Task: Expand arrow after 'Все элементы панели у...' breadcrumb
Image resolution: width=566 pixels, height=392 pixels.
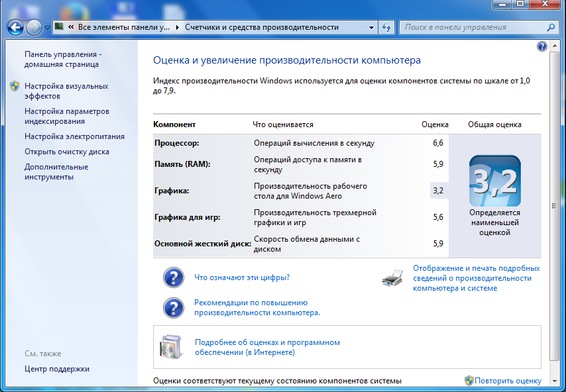Action: [x=177, y=27]
